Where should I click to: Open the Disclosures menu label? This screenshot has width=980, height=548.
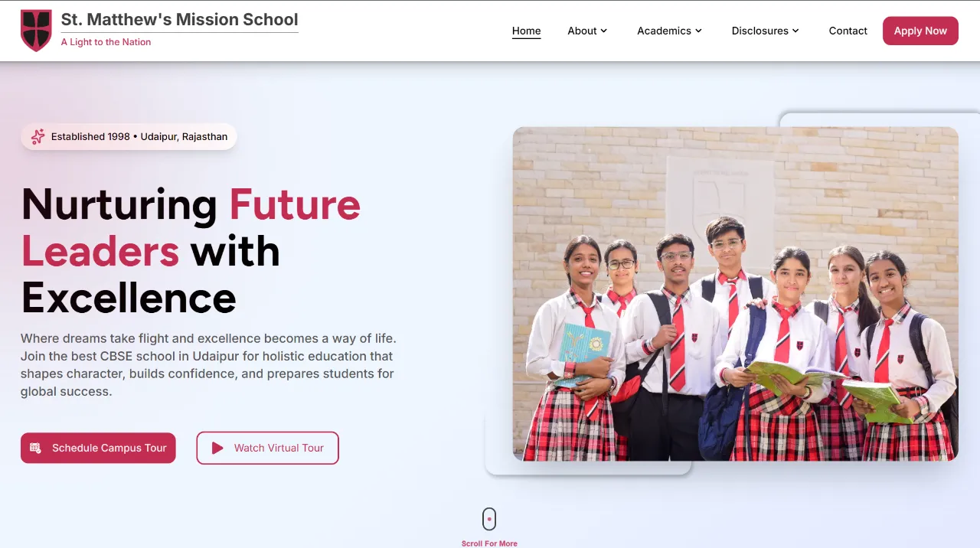coord(759,31)
